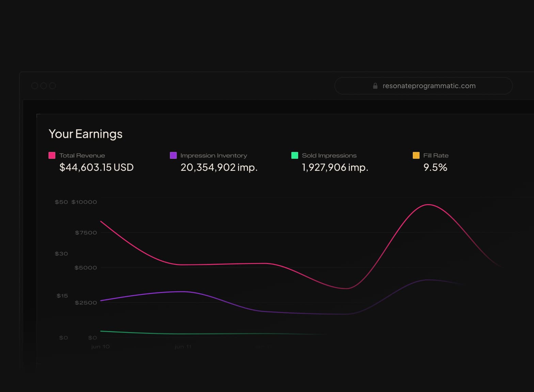Click the lock icon in the address bar
The height and width of the screenshot is (392, 534).
tap(375, 86)
